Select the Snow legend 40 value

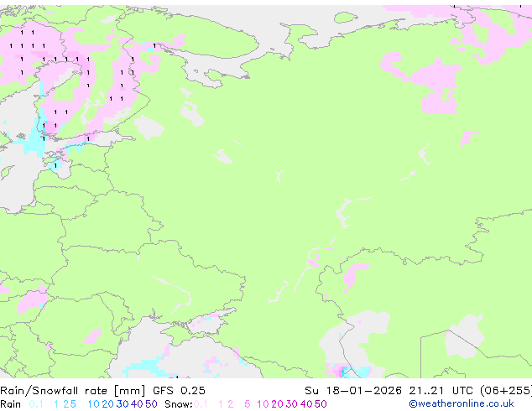click(306, 404)
